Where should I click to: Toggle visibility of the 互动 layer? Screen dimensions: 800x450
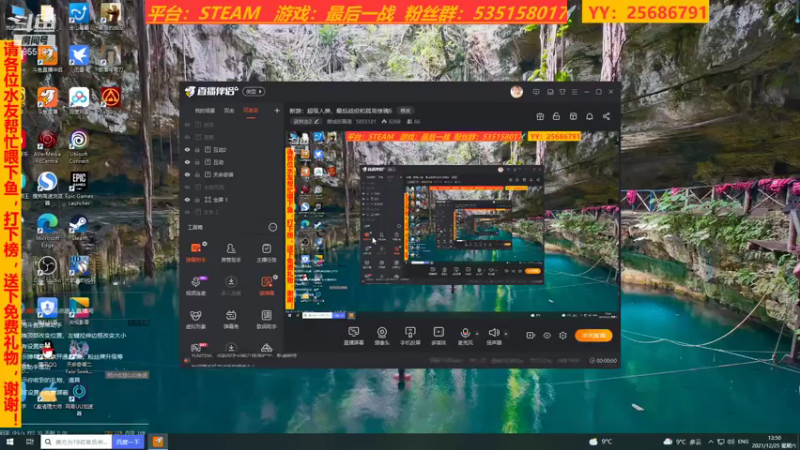[187, 162]
